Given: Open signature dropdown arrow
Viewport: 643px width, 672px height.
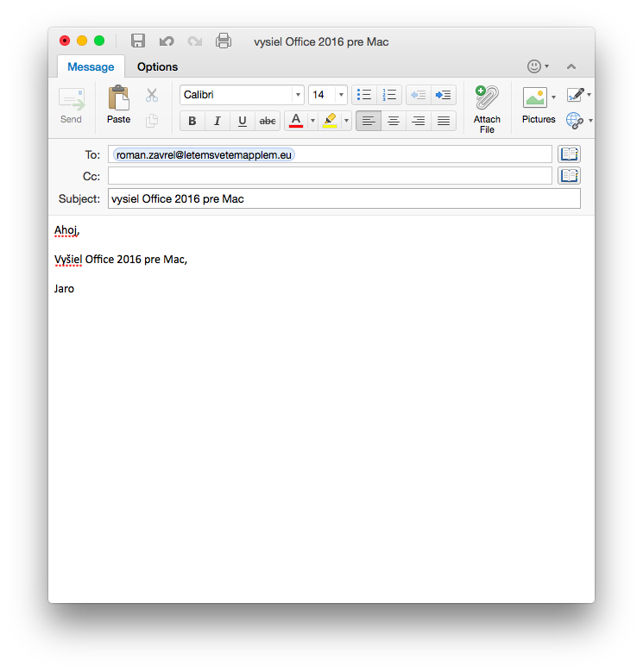Looking at the screenshot, I should [x=589, y=95].
